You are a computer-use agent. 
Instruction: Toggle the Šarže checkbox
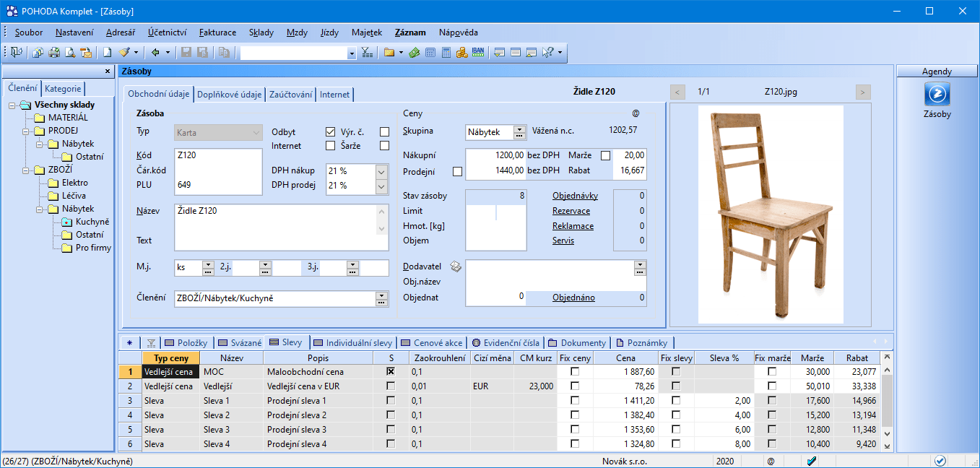click(384, 146)
